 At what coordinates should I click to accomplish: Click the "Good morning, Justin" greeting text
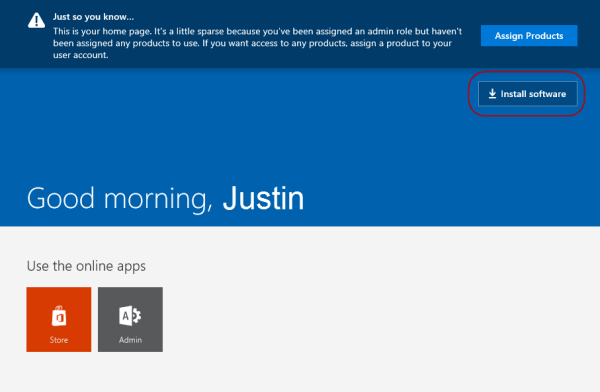coord(165,199)
